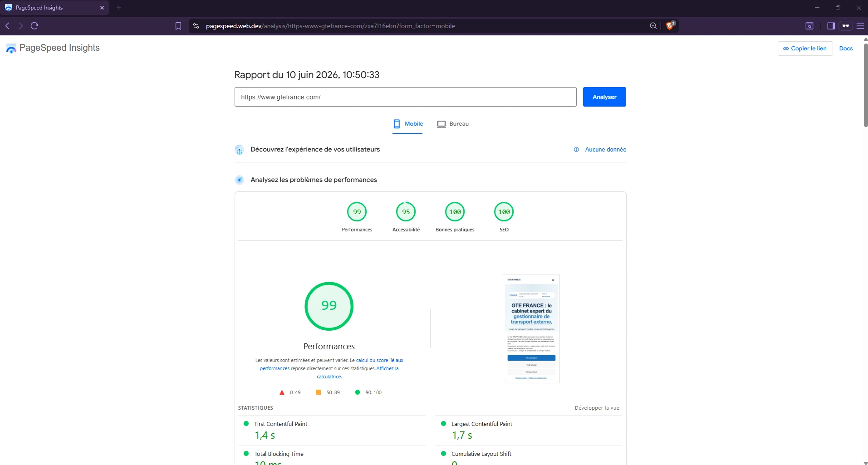The height and width of the screenshot is (465, 868).
Task: Click the Total Blocking Time metric label
Action: tap(279, 454)
